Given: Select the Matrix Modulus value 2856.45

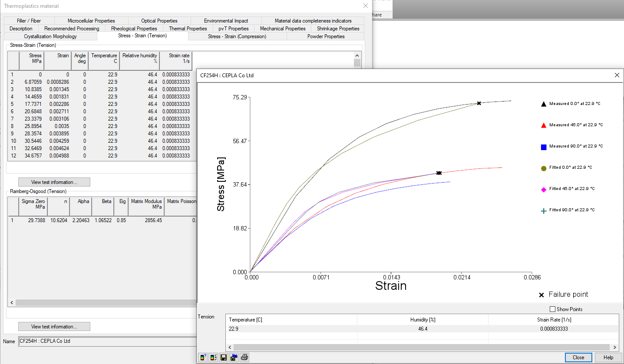Looking at the screenshot, I should (x=146, y=220).
